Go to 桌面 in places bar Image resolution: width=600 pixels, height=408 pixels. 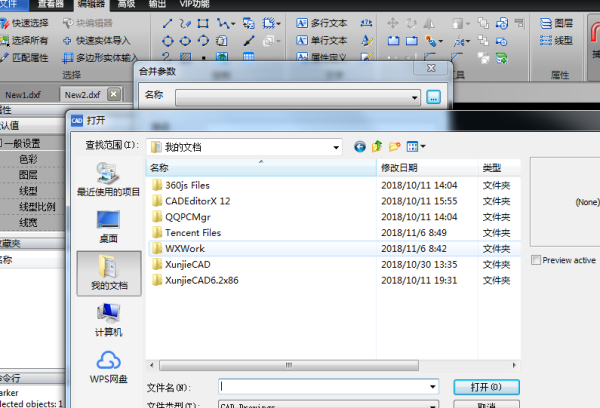109,227
